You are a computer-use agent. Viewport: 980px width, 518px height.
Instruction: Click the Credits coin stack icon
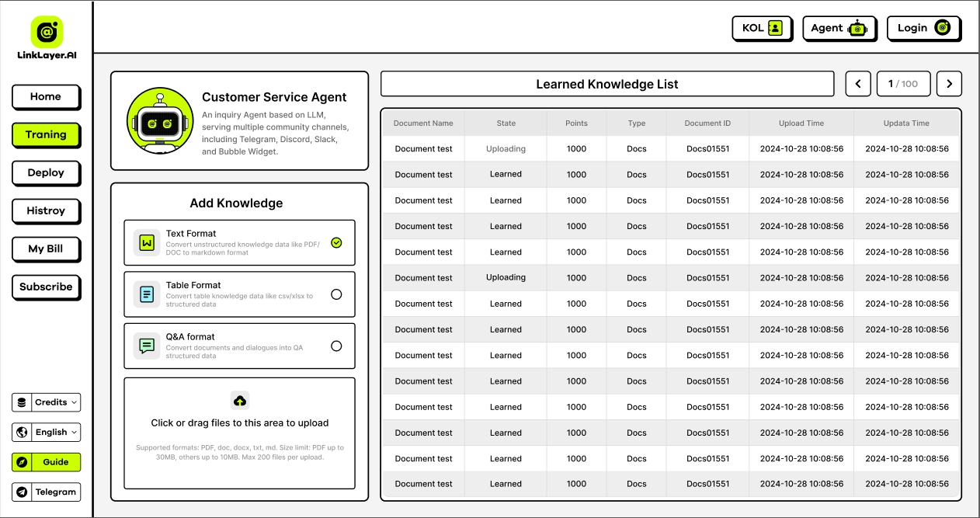click(22, 402)
